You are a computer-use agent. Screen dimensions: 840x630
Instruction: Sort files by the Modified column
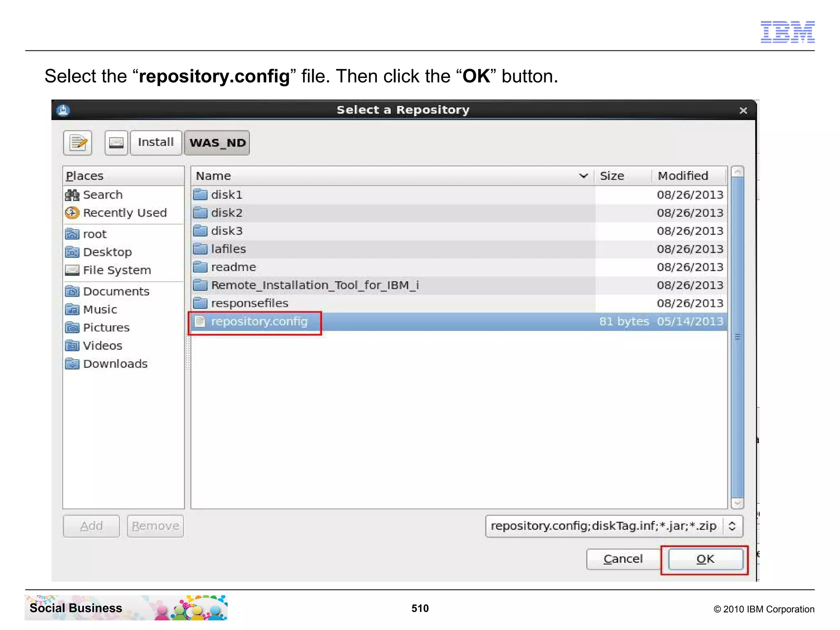coord(689,176)
